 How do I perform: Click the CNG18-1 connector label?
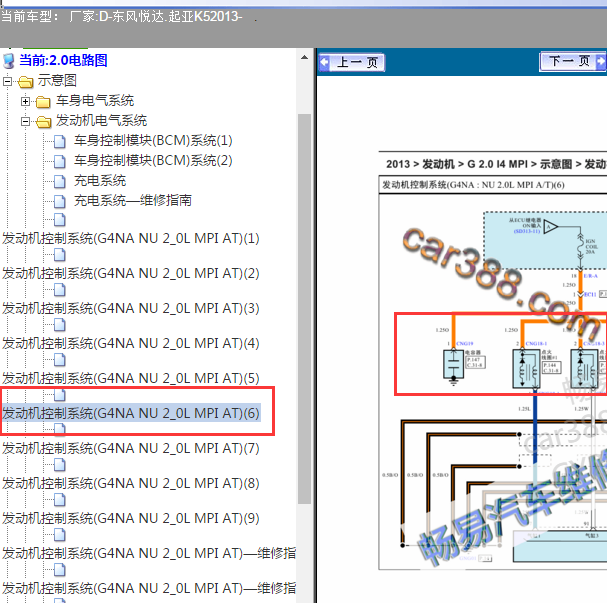536,343
